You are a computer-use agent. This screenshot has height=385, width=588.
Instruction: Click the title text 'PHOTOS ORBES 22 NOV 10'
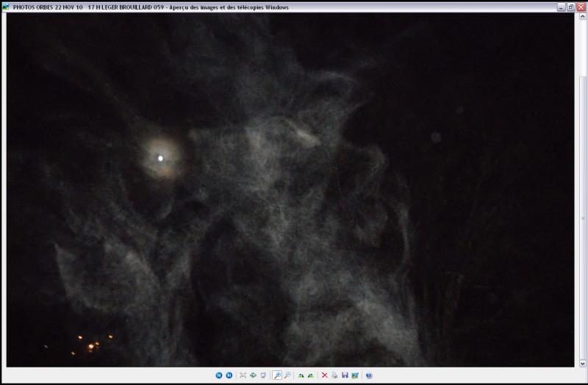coord(48,7)
